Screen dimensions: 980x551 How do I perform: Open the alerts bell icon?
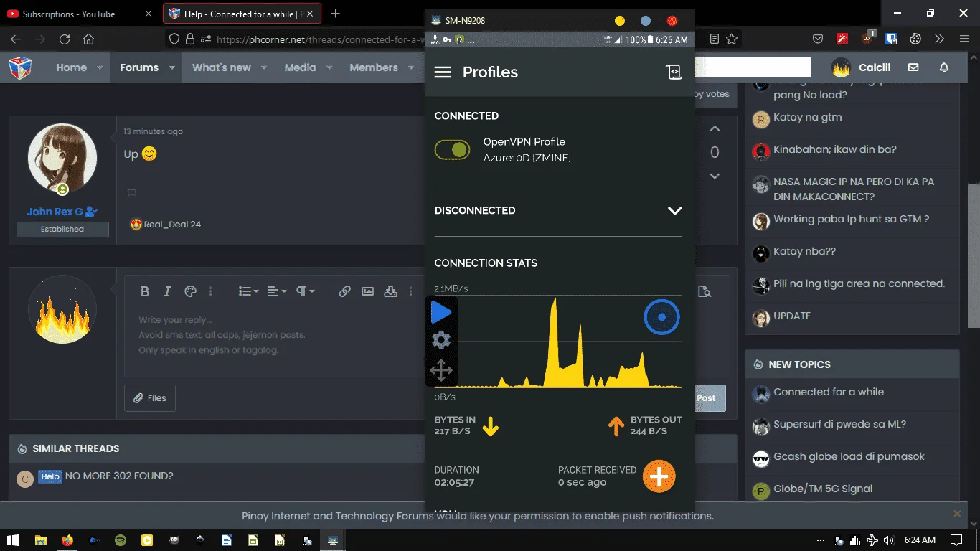click(944, 67)
